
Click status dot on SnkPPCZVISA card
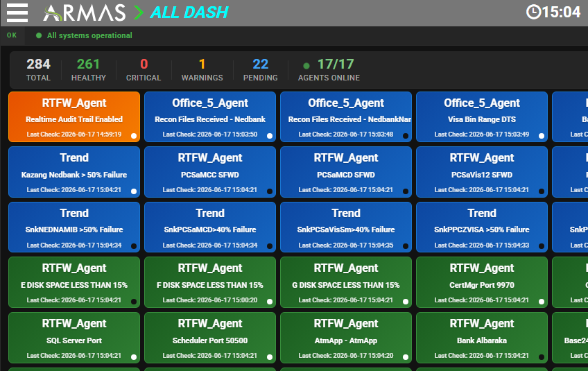point(542,246)
